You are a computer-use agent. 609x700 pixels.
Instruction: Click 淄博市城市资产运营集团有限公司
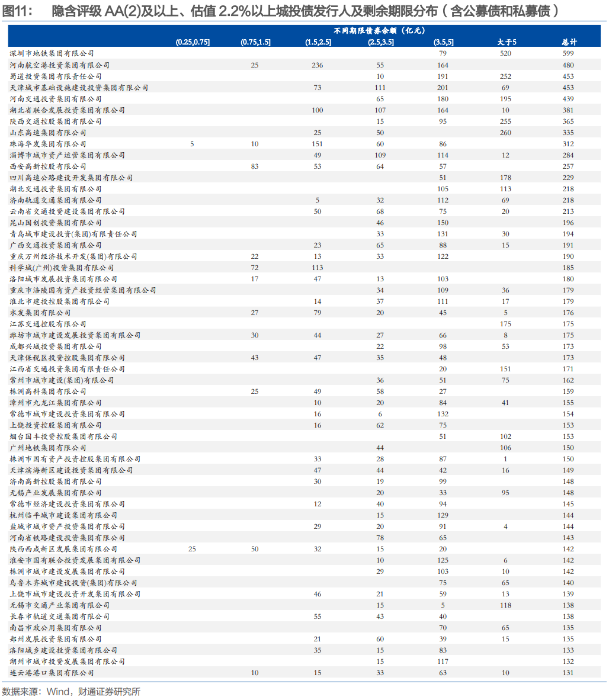[x=68, y=155]
